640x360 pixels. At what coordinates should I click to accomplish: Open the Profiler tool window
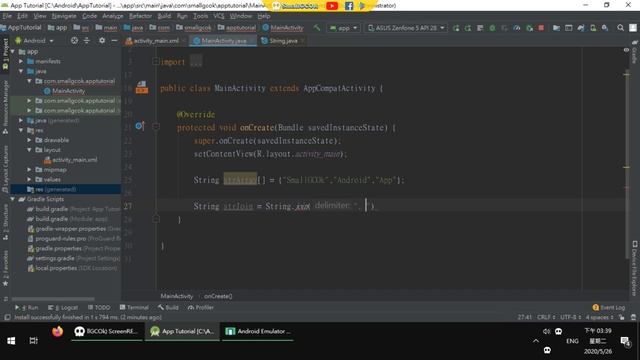tap(200, 307)
